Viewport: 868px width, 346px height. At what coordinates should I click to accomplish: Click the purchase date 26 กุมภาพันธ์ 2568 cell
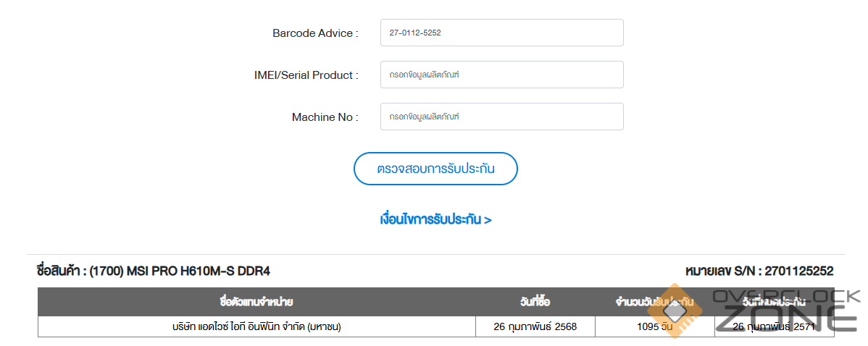tap(535, 326)
